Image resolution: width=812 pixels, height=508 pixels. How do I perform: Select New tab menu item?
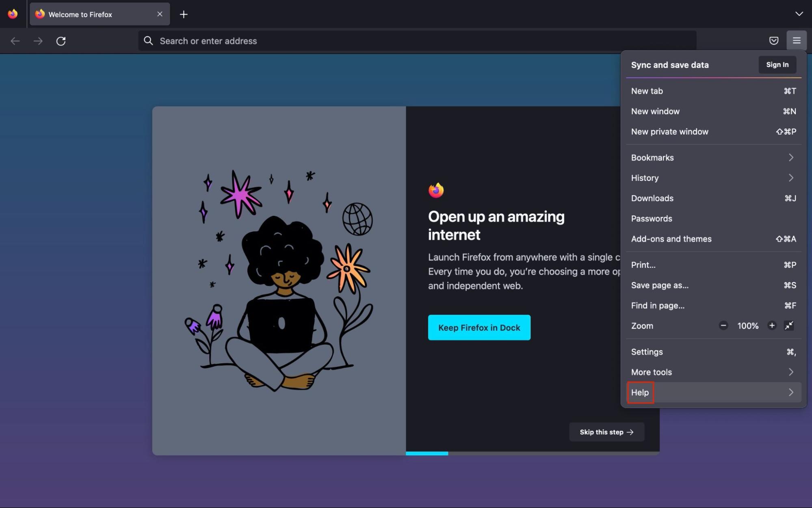pyautogui.click(x=714, y=91)
